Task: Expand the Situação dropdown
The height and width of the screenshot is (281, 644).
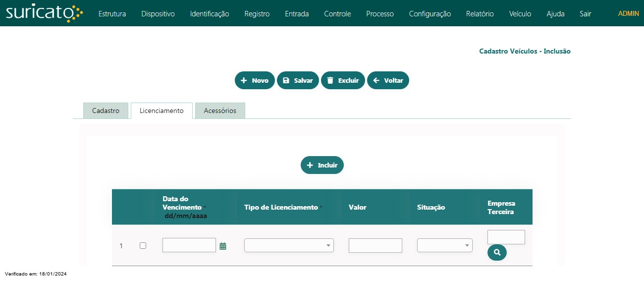Action: coord(444,245)
